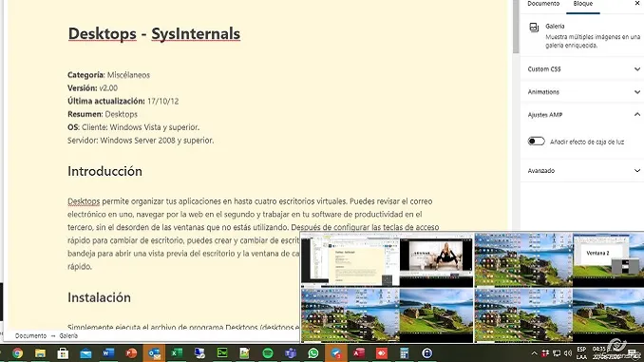Expand the Animations panel
The height and width of the screenshot is (362, 644).
(x=582, y=92)
